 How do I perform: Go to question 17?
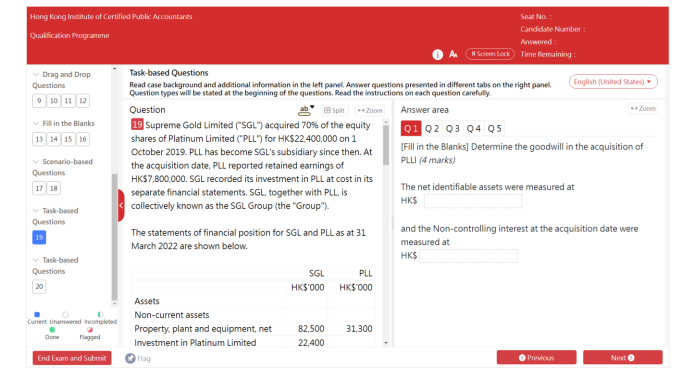click(39, 188)
